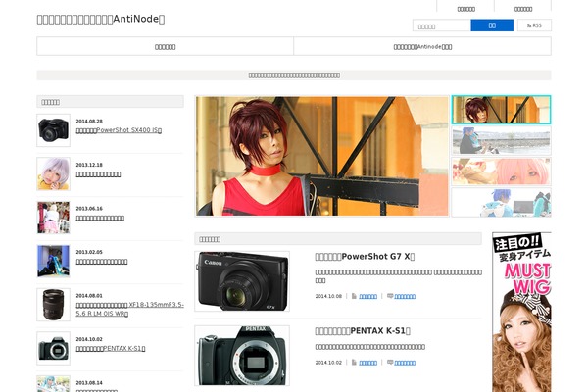The width and height of the screenshot is (588, 392).
Task: Select the riverside blue-haired slider thumbnail
Action: [x=501, y=141]
